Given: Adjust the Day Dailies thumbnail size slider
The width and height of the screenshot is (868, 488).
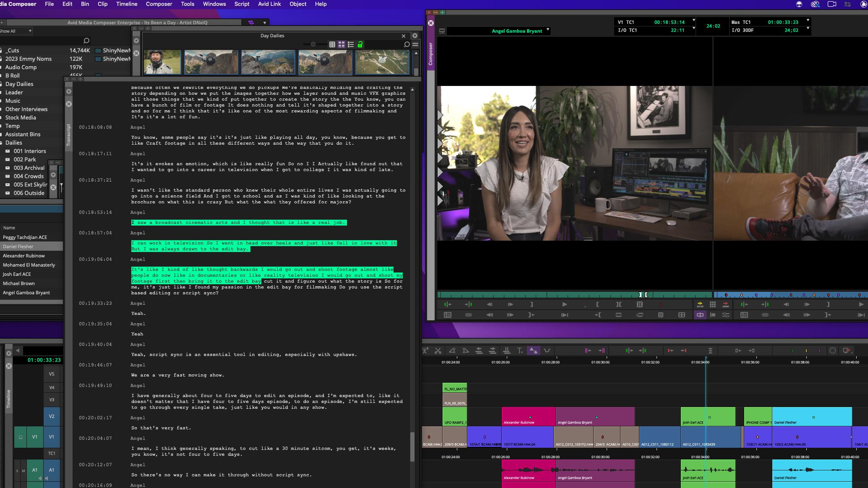Looking at the screenshot, I should pos(313,44).
